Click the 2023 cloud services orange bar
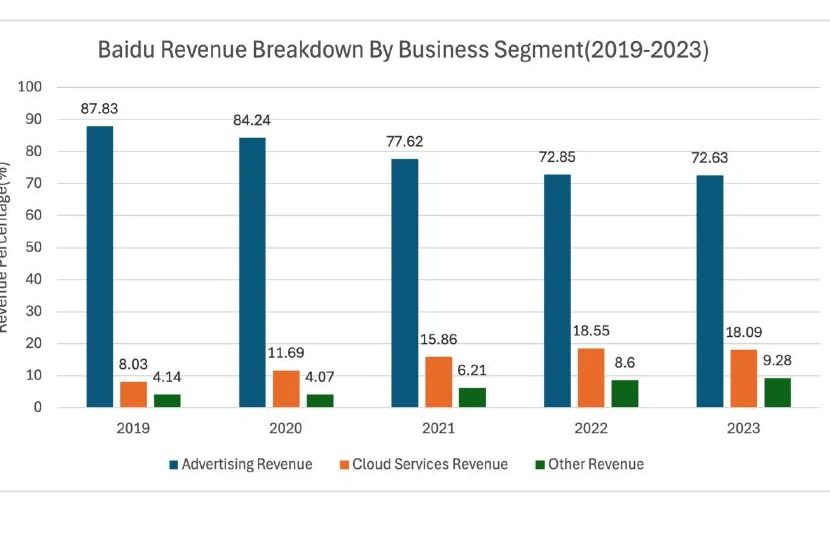The height and width of the screenshot is (555, 830). (744, 379)
